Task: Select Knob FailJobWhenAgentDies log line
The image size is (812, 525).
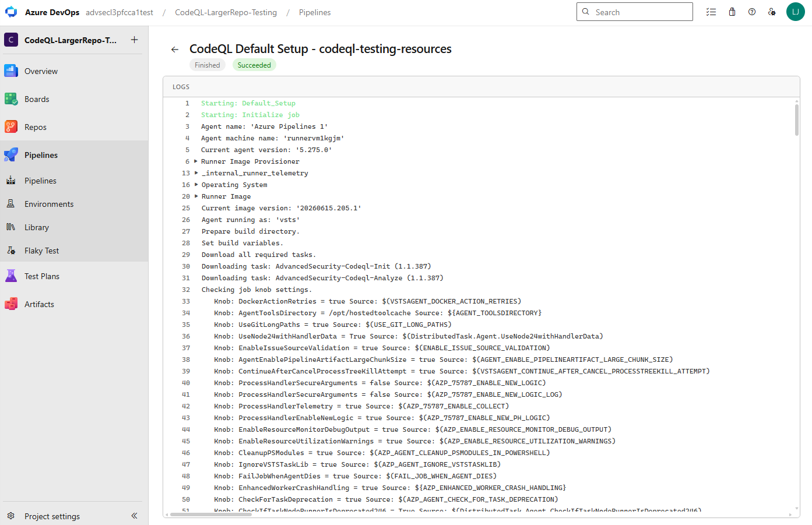Action: (x=356, y=476)
